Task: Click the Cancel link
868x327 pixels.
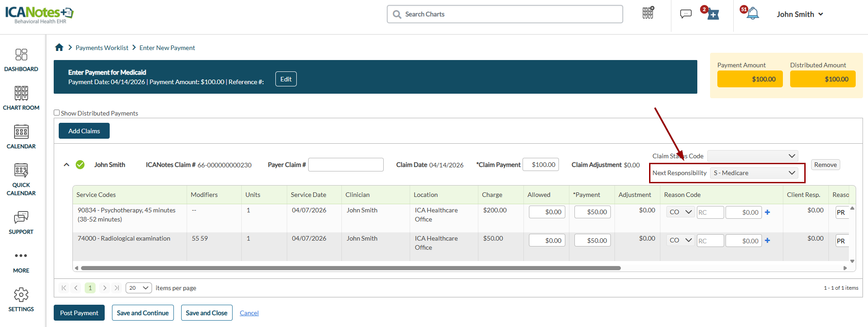Action: 249,313
